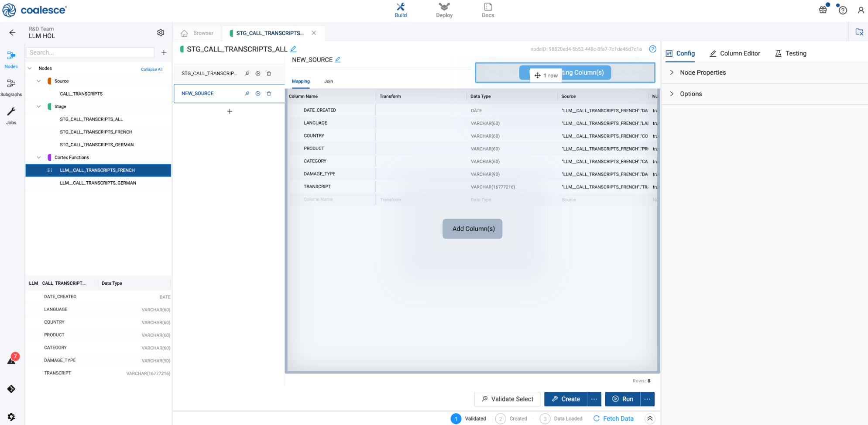This screenshot has height=425, width=868.
Task: Collapse the Nodes tree root
Action: point(30,68)
